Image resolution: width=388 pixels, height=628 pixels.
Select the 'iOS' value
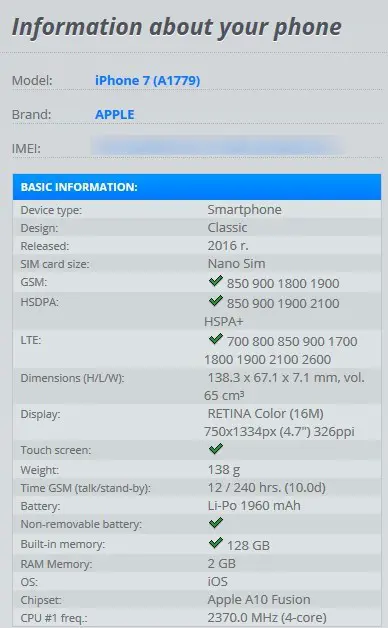pos(217,582)
